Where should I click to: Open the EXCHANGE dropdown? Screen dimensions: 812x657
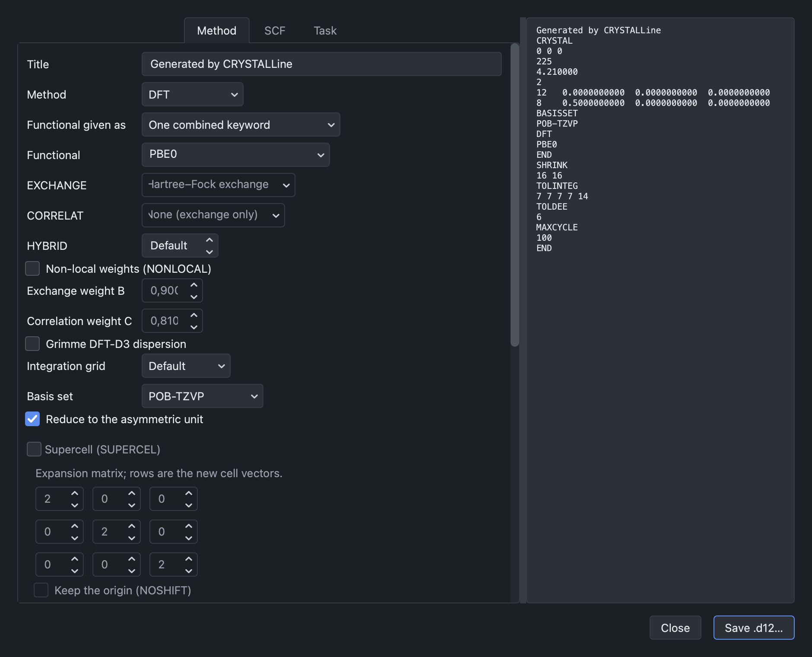(219, 185)
